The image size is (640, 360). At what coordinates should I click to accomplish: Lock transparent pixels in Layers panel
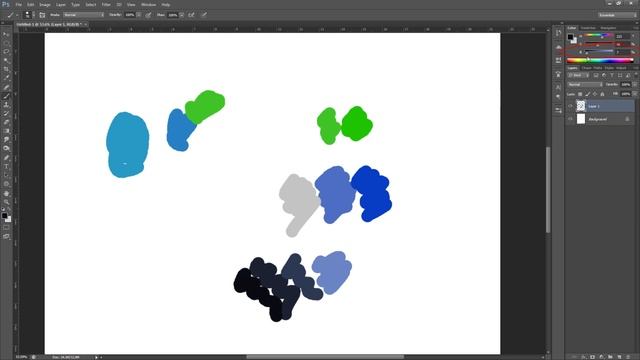580,94
